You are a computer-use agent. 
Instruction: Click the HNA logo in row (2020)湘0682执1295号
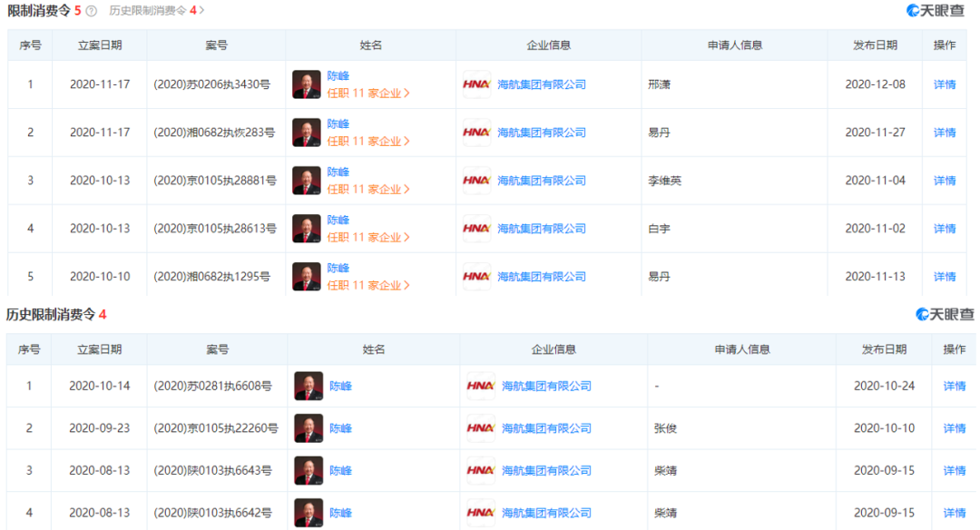[x=476, y=277]
